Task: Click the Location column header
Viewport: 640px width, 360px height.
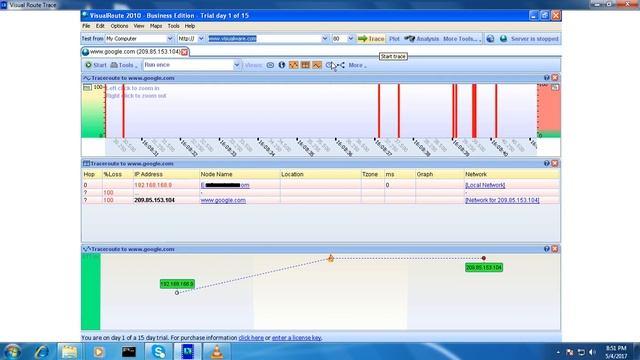Action: coord(320,174)
